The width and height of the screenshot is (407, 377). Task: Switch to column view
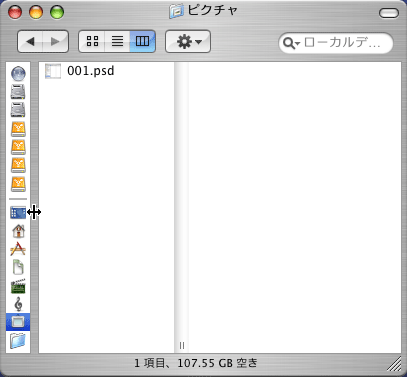(142, 41)
